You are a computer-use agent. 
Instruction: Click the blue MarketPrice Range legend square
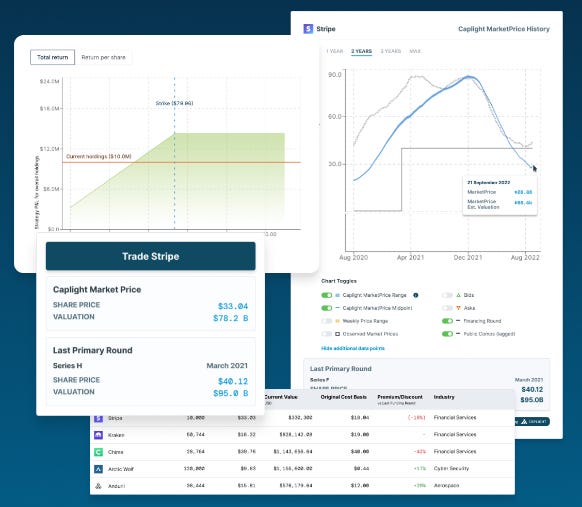(337, 295)
